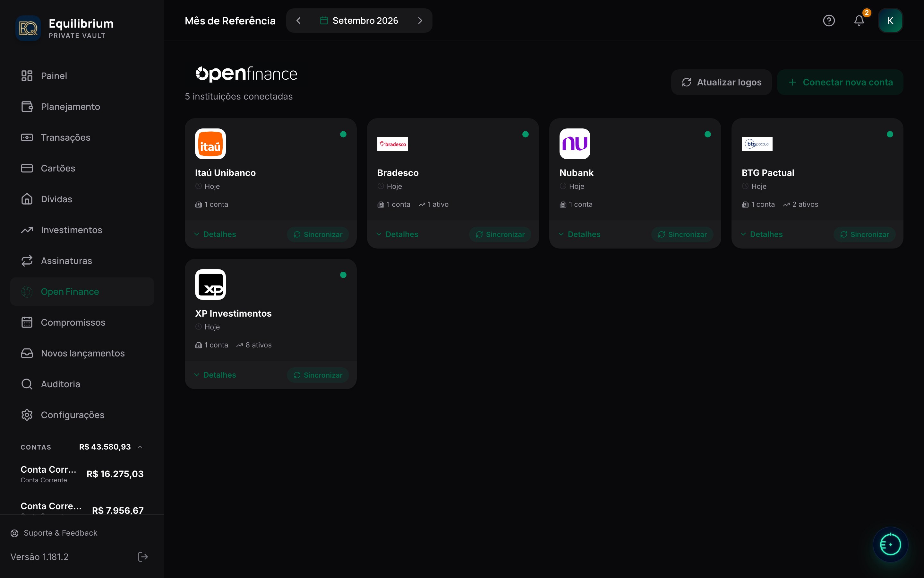Screen dimensions: 924x578
Task: Click the calendar icon next to Setembro 2026
Action: tap(324, 21)
